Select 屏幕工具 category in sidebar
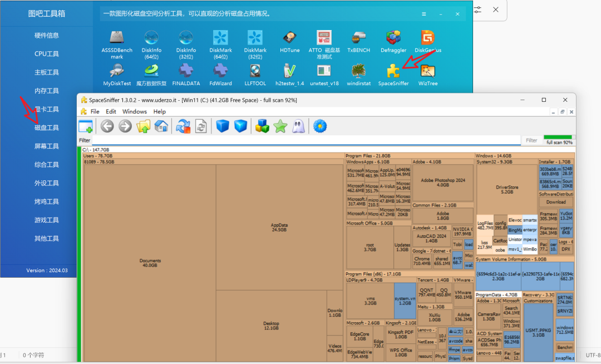The image size is (601, 364). click(46, 146)
